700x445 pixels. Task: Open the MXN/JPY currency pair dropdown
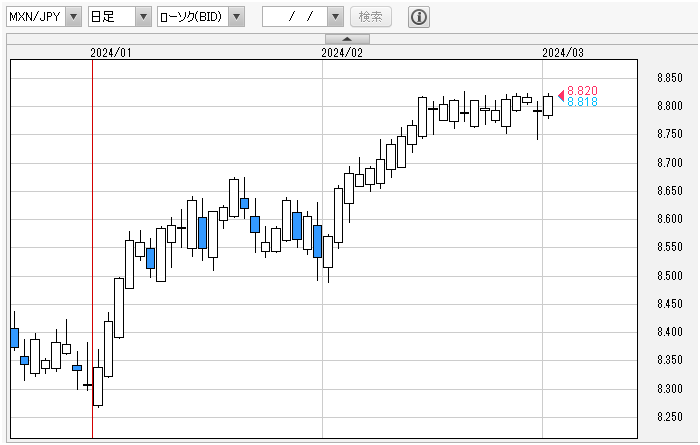click(44, 17)
